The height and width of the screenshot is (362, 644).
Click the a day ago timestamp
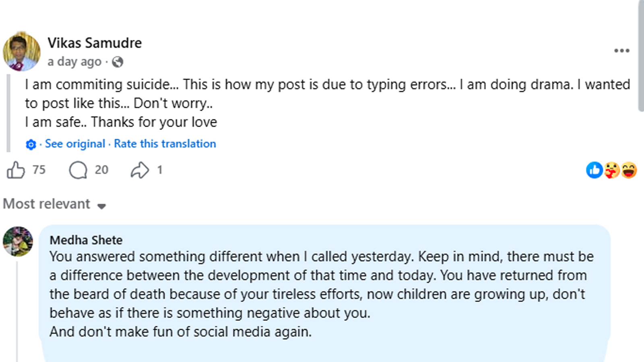pyautogui.click(x=74, y=62)
